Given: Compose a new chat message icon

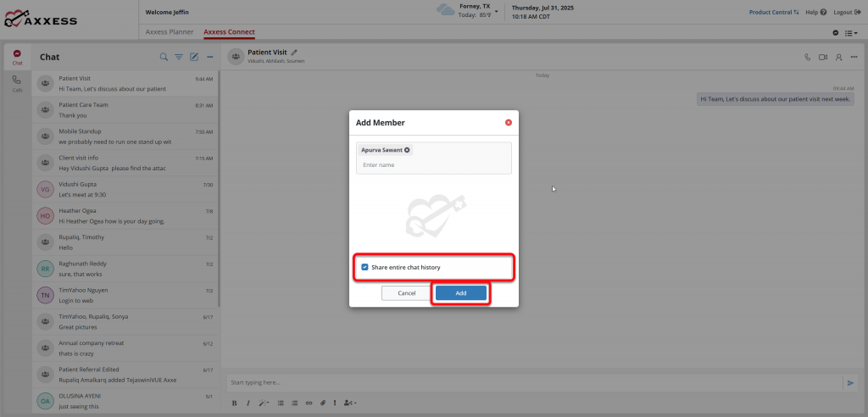Looking at the screenshot, I should coord(194,57).
